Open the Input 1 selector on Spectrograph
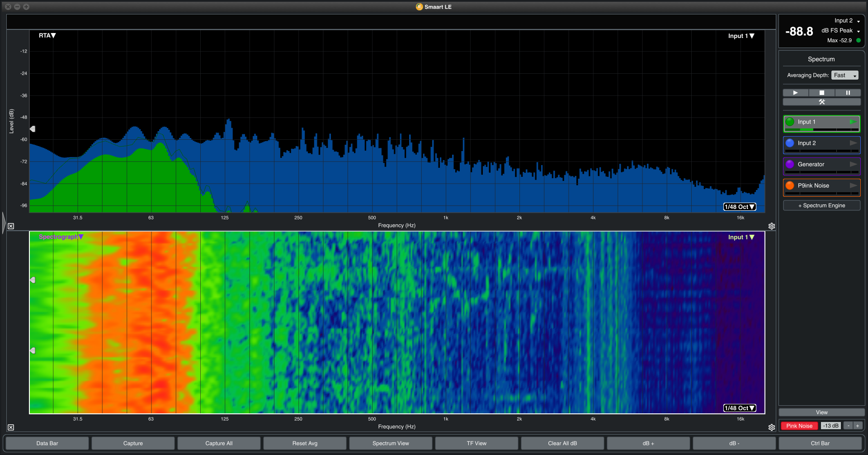This screenshot has width=868, height=455. (741, 237)
